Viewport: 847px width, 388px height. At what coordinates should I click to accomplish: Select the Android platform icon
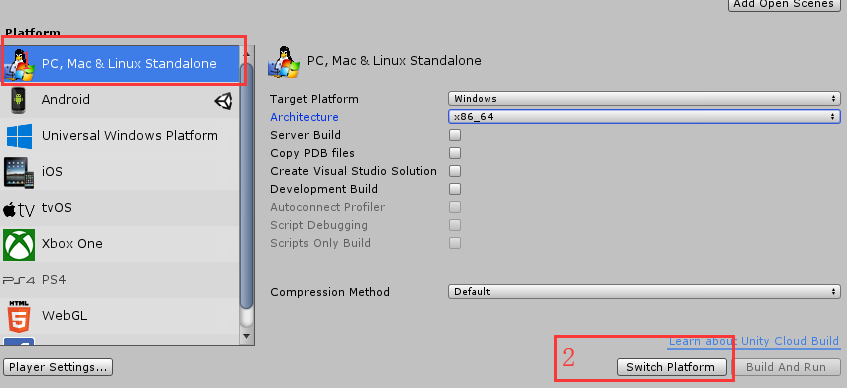coord(19,101)
